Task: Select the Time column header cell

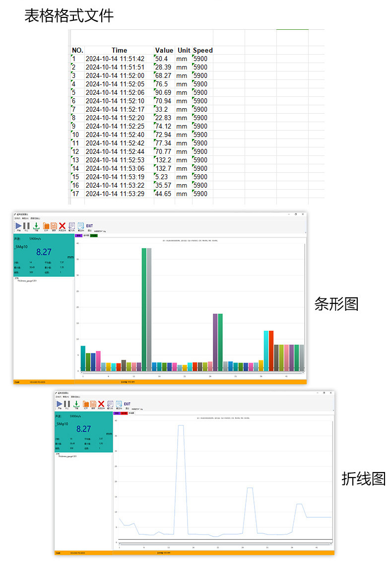Action: tap(119, 51)
